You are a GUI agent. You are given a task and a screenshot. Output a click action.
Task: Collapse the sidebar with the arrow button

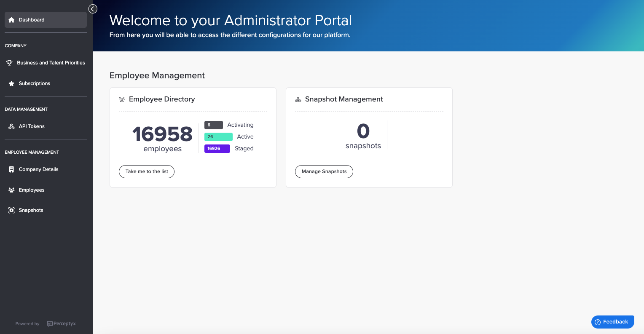click(x=93, y=9)
